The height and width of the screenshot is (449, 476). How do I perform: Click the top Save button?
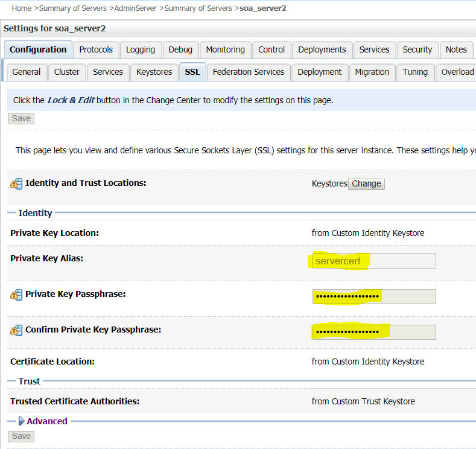coord(21,118)
